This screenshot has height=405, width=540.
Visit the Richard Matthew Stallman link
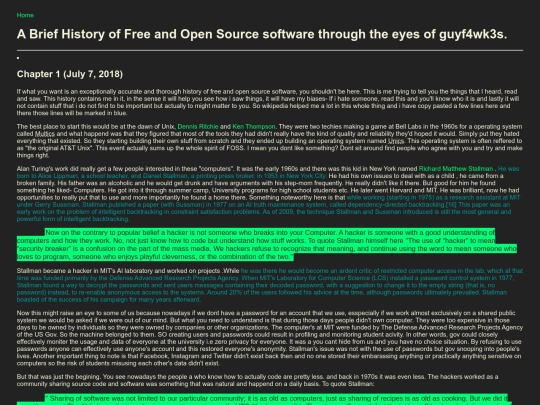pos(456,169)
